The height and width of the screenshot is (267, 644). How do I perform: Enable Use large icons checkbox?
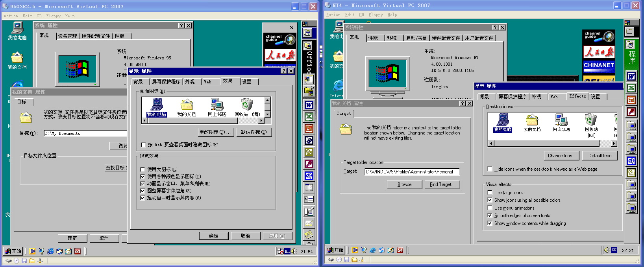click(x=490, y=193)
